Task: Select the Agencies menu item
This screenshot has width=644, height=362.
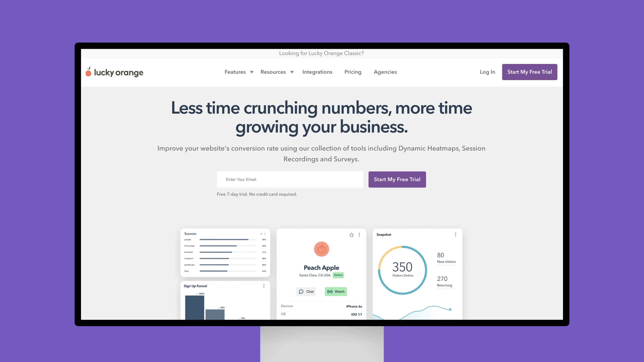Action: click(x=385, y=72)
